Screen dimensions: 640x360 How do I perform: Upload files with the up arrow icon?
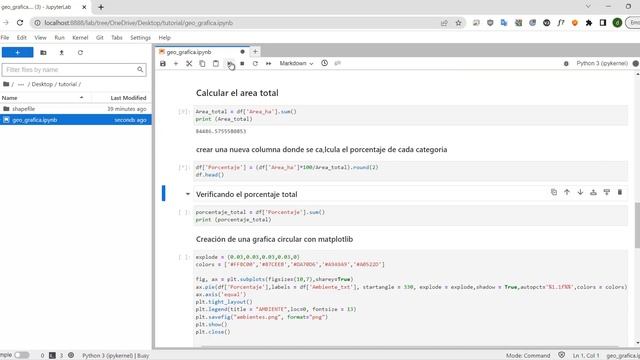tap(62, 53)
